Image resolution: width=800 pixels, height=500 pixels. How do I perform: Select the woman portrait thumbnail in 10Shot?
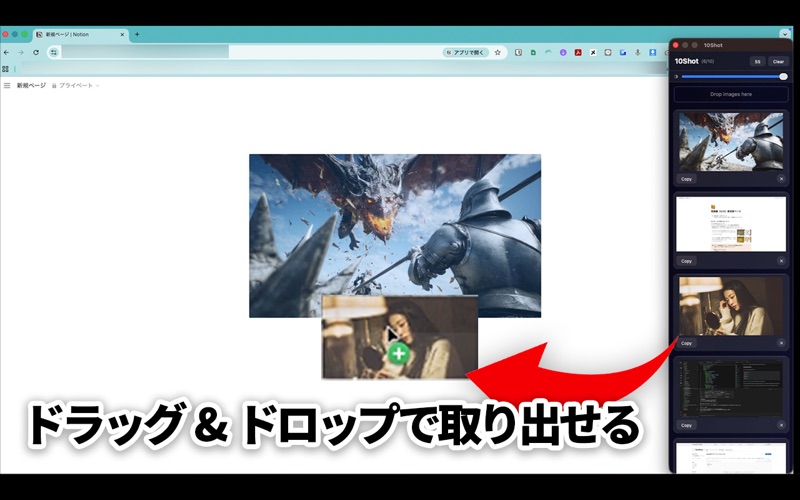point(731,306)
